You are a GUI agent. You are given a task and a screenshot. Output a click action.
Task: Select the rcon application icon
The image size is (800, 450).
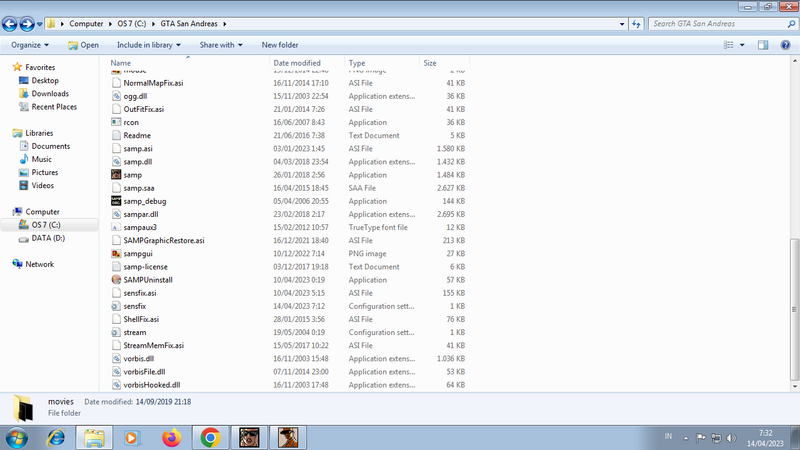click(x=116, y=122)
